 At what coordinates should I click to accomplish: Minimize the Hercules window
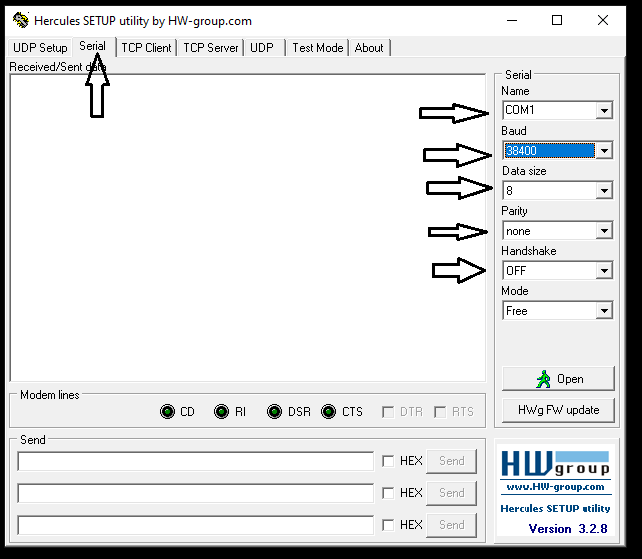512,20
